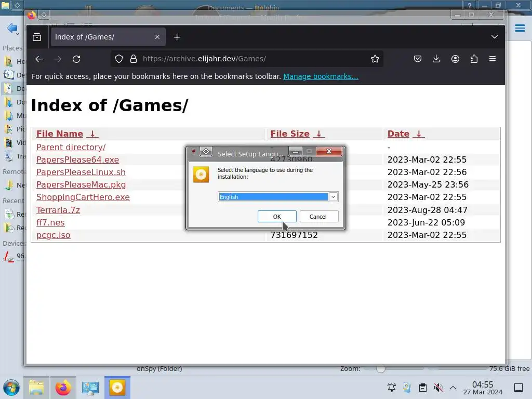Open Pocket save button
532x399 pixels.
pos(418,59)
